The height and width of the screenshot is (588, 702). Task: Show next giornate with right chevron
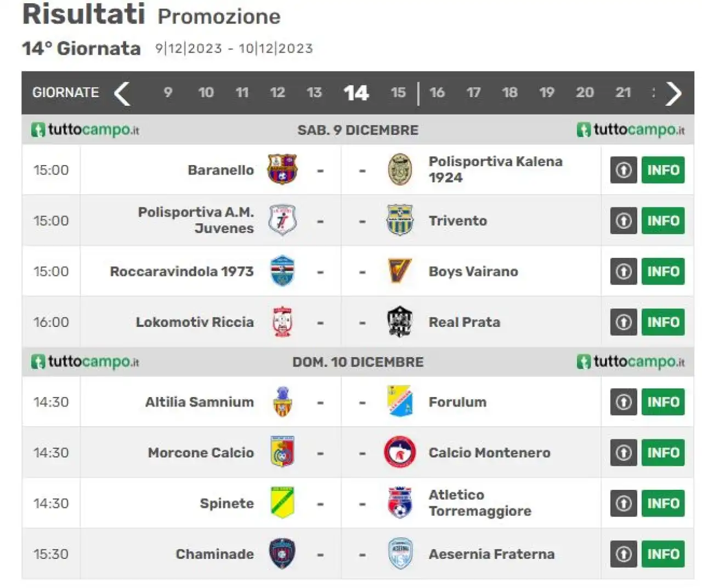coord(673,93)
